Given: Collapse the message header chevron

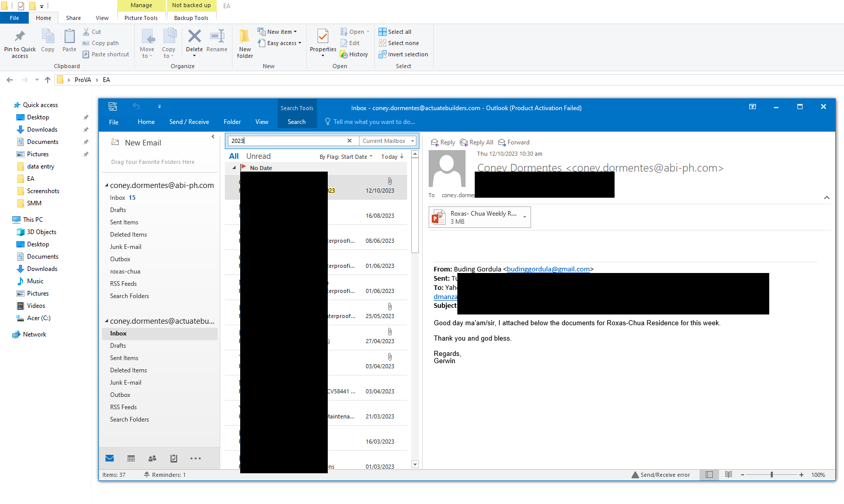Looking at the screenshot, I should click(x=827, y=198).
